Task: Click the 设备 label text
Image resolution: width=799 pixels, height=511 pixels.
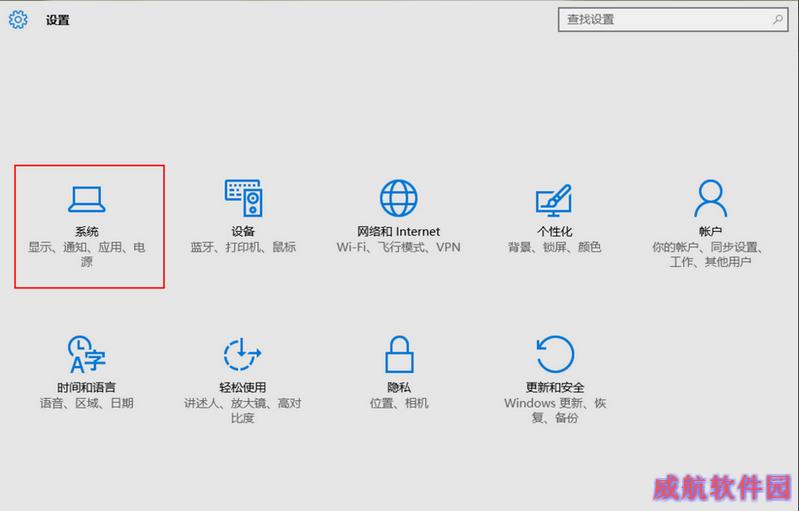Action: [x=243, y=232]
